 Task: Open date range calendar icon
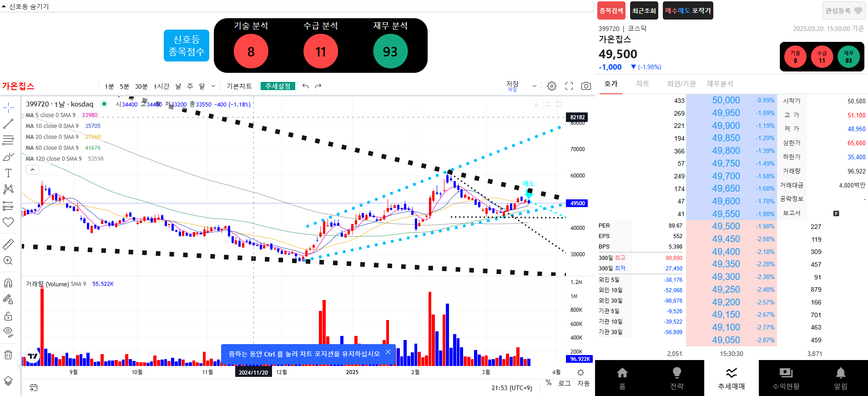point(34,387)
